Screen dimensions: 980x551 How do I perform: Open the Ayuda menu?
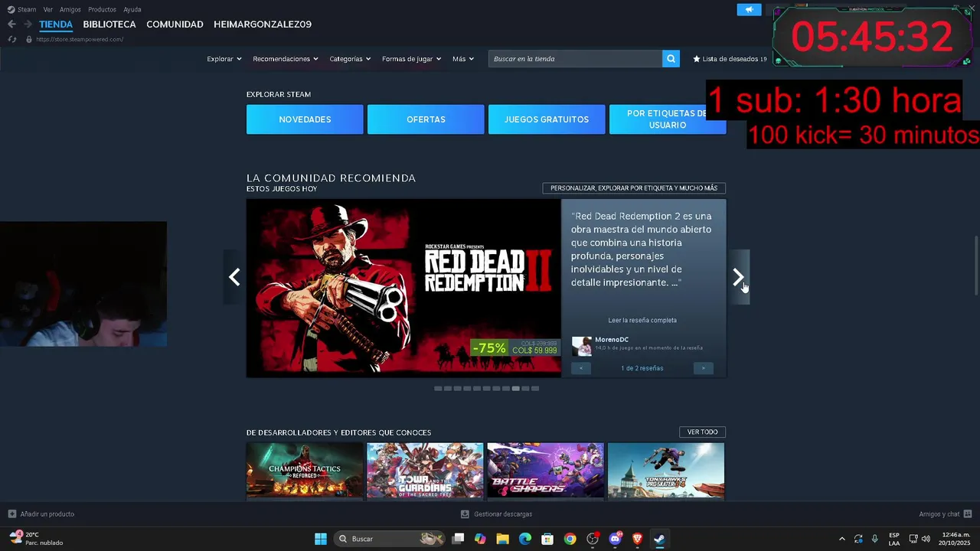point(132,9)
